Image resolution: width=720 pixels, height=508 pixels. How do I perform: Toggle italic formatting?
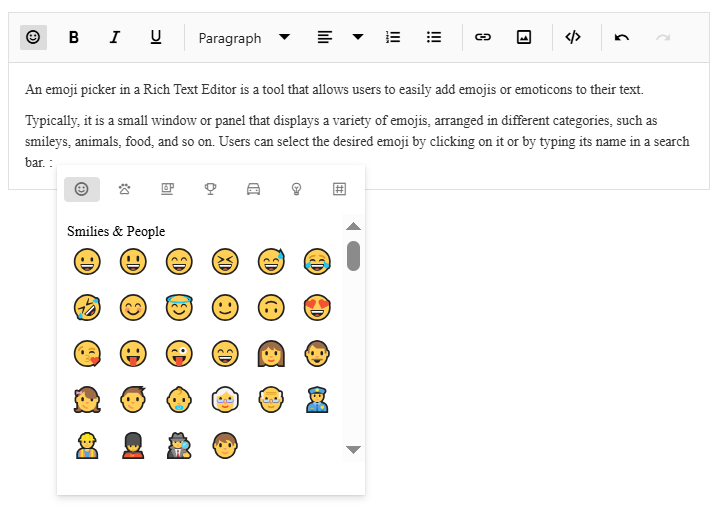[x=115, y=37]
